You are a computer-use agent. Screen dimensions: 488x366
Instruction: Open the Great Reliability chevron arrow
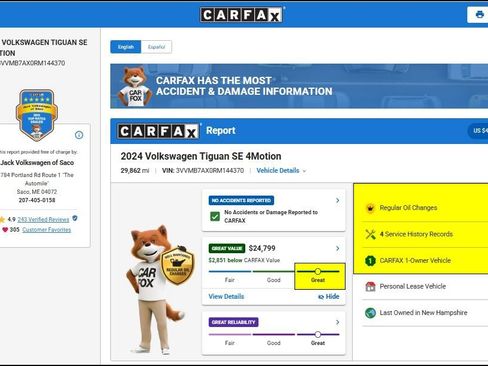pos(337,322)
